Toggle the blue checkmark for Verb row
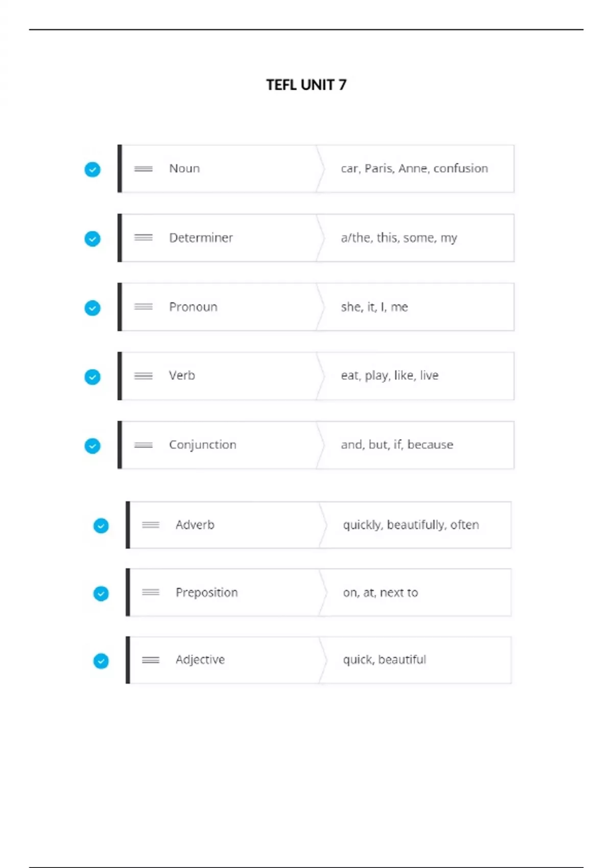This screenshot has height=868, width=613. click(92, 377)
